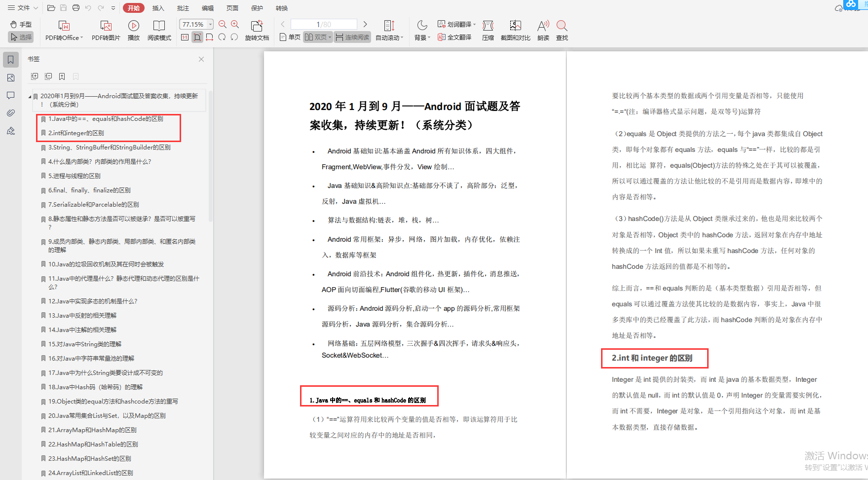
Task: Start slideshow with the 播放 button
Action: 133,31
